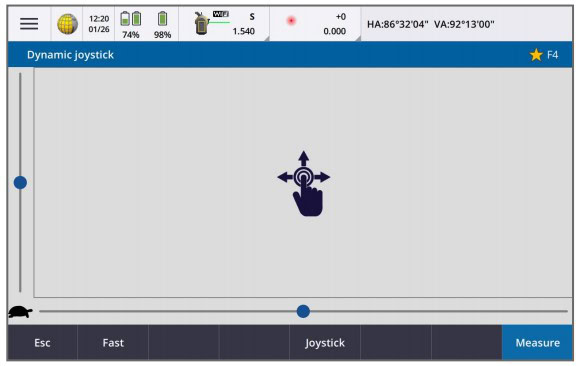Open the instrument WiFi status icon
This screenshot has width=583, height=366.
(x=211, y=23)
